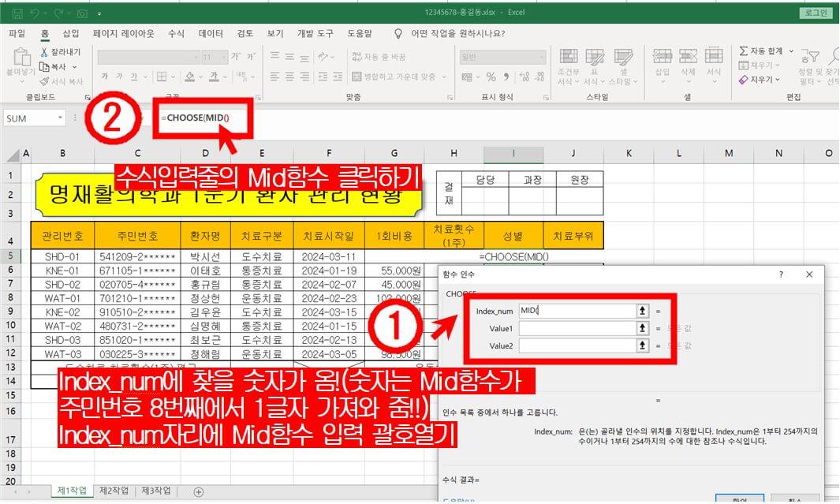The width and height of the screenshot is (840, 504).
Task: Switch to the 수식 ribbon tab
Action: tap(175, 34)
